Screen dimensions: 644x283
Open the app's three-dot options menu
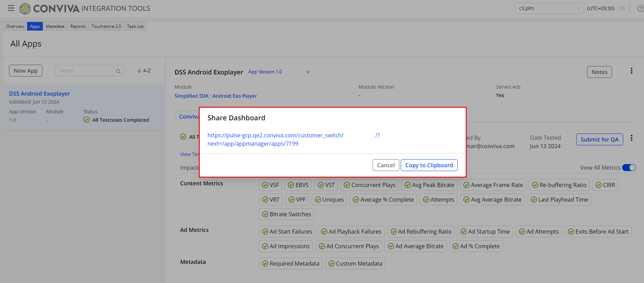coord(631,71)
